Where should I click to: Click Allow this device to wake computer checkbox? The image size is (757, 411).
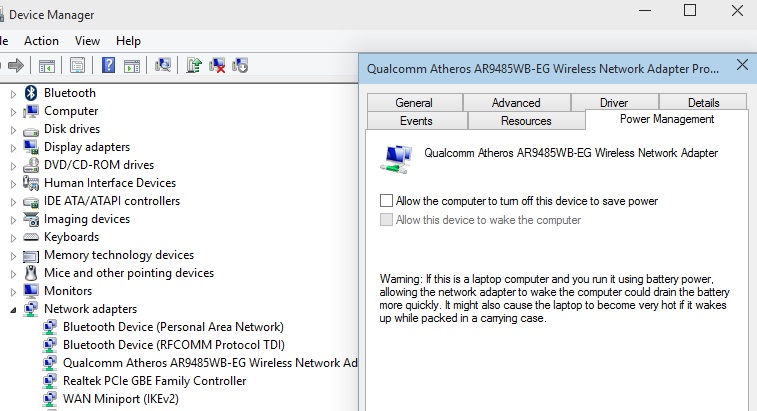[x=386, y=220]
